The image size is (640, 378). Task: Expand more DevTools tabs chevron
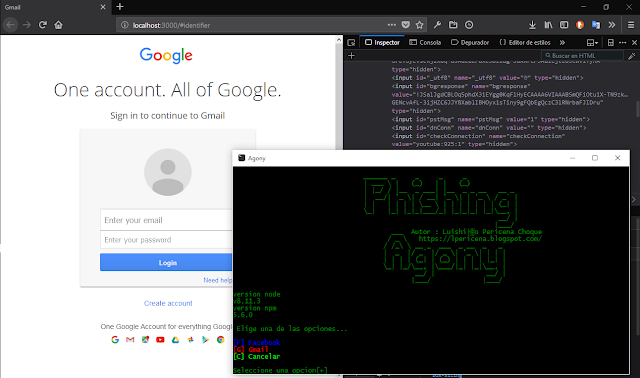(x=562, y=42)
